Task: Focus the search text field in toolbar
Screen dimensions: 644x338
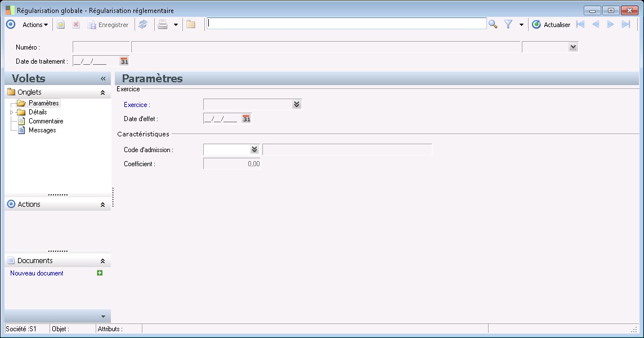Action: pyautogui.click(x=346, y=24)
